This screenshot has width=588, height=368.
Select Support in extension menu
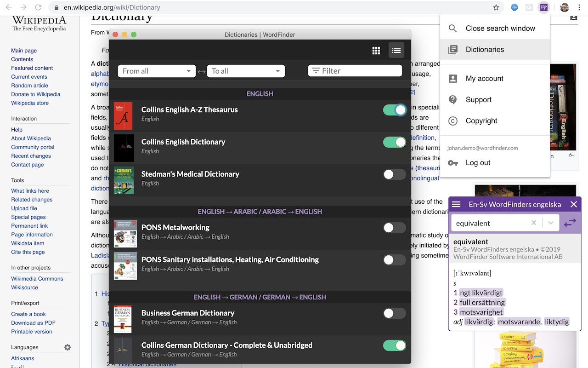[495, 99]
